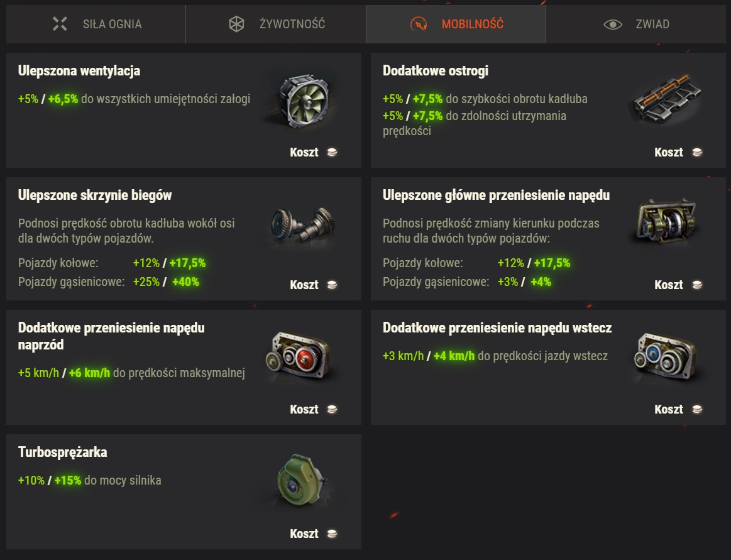
Task: Click Koszt in Ulepszone skrzynie biegów card
Action: click(x=304, y=285)
